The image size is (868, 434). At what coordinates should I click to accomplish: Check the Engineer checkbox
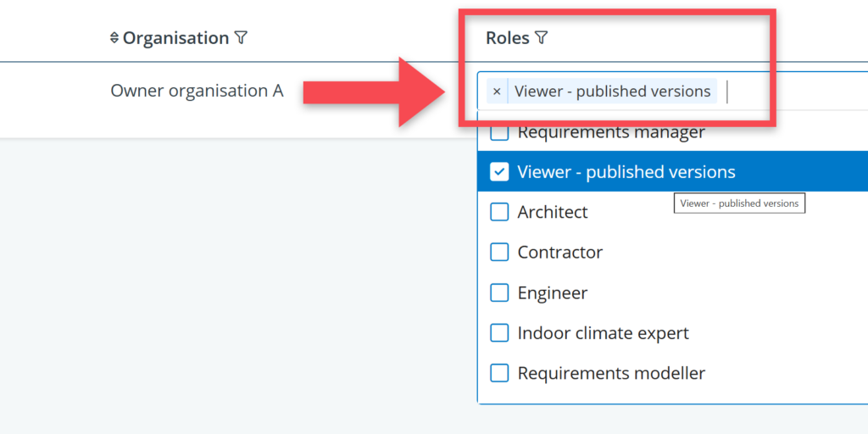[x=500, y=293]
